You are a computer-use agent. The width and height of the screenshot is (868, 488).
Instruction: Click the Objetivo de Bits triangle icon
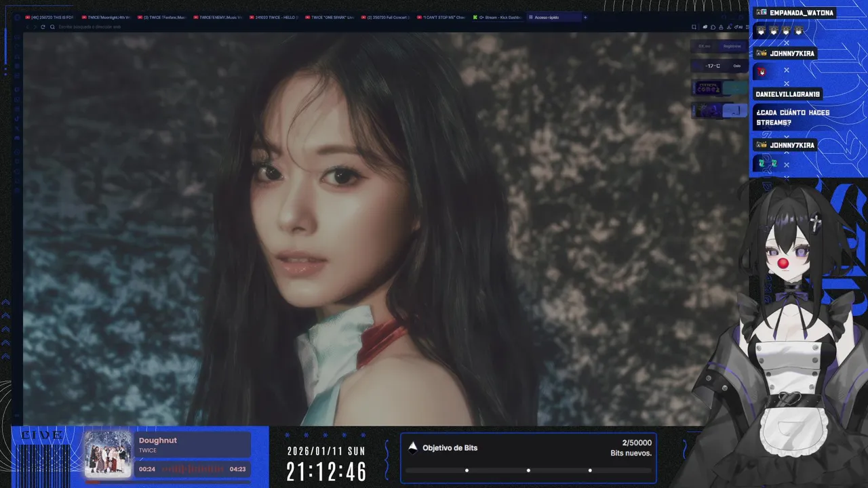pyautogui.click(x=412, y=447)
